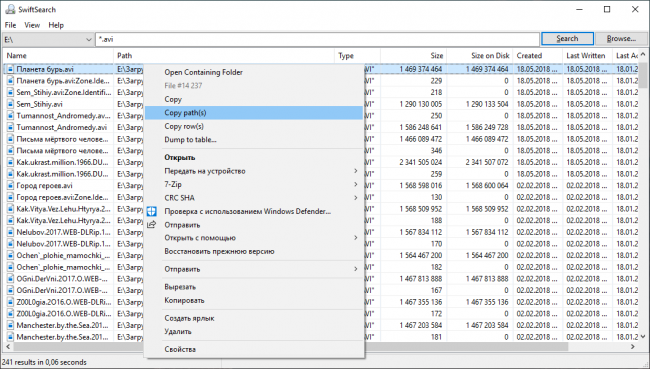Open the E:\ drive dropdown
This screenshot has height=369, width=650.
(48, 39)
